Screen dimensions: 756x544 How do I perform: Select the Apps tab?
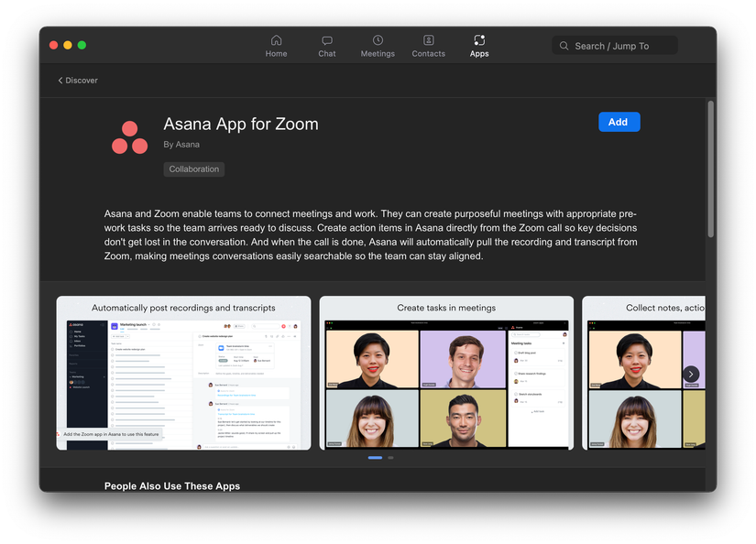479,47
